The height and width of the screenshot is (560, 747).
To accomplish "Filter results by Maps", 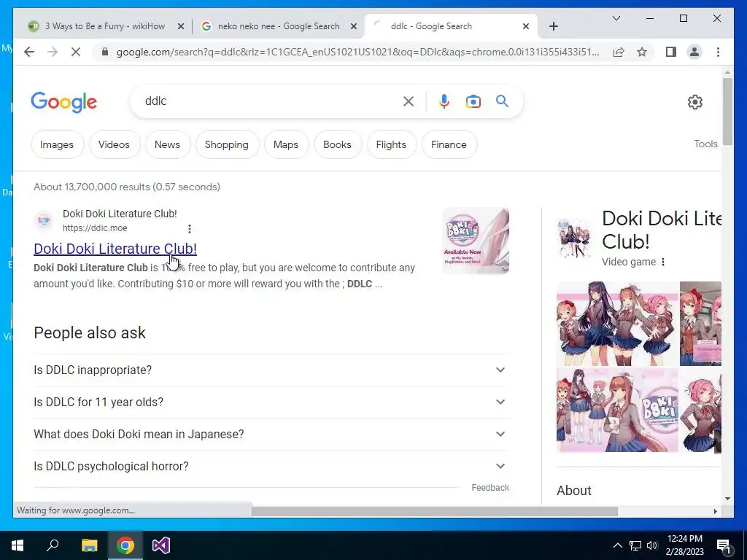I will click(286, 144).
